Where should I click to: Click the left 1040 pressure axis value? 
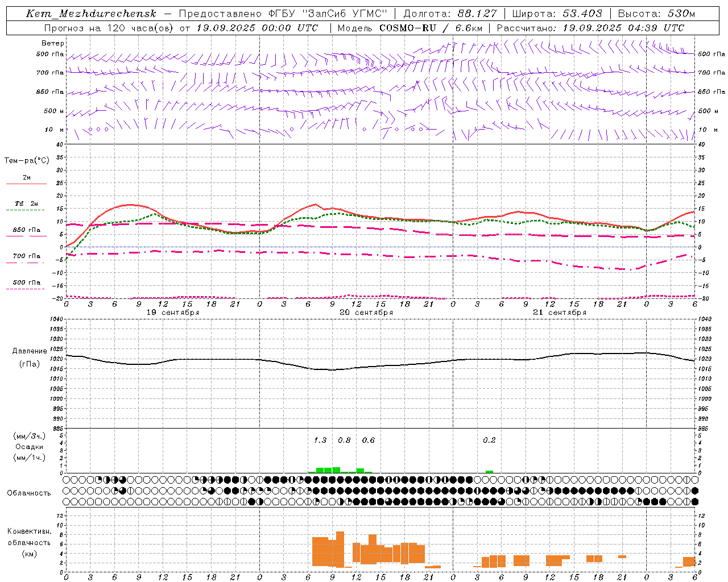click(x=56, y=319)
